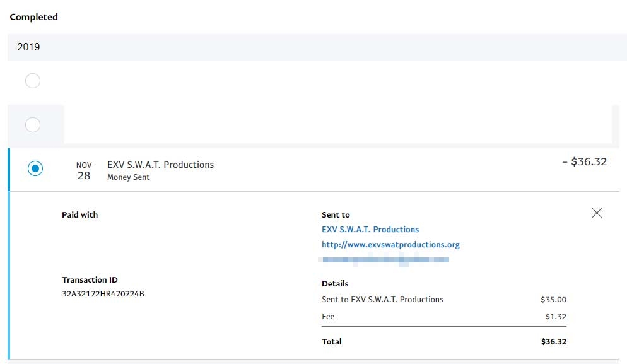The height and width of the screenshot is (364, 627).
Task: Click the Fee label
Action: click(328, 317)
